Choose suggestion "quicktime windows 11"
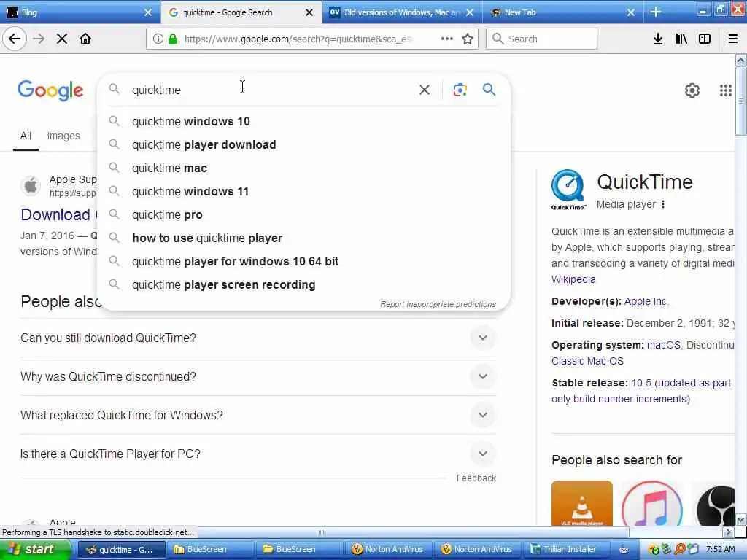This screenshot has width=747, height=560. click(x=304, y=192)
